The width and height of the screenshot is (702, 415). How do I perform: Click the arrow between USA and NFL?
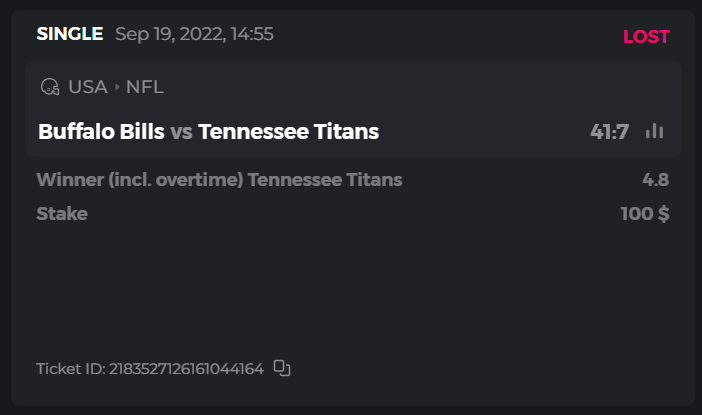(117, 87)
